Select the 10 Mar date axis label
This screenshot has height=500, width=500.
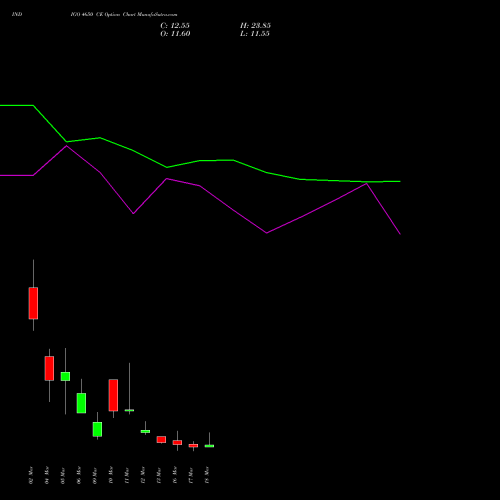(x=111, y=475)
